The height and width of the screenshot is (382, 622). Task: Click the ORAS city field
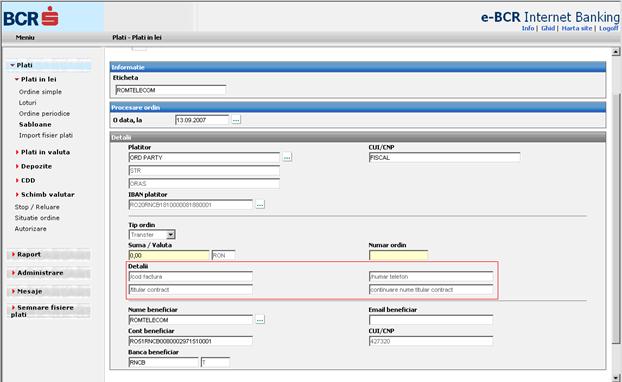(x=204, y=184)
